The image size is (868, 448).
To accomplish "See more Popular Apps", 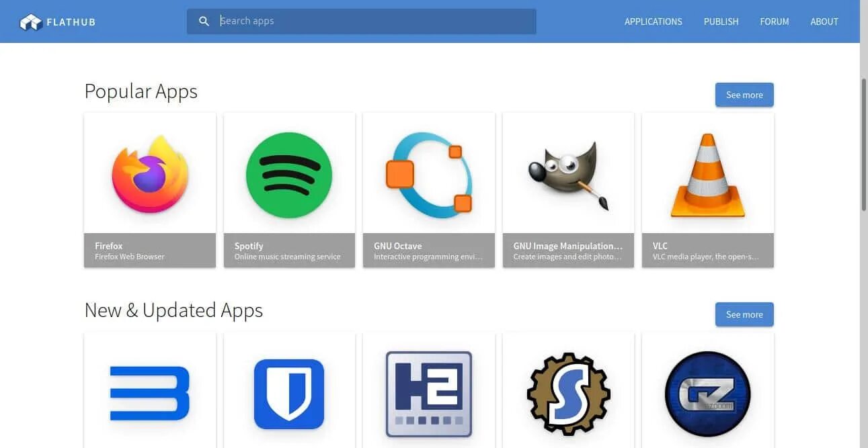I will (744, 95).
